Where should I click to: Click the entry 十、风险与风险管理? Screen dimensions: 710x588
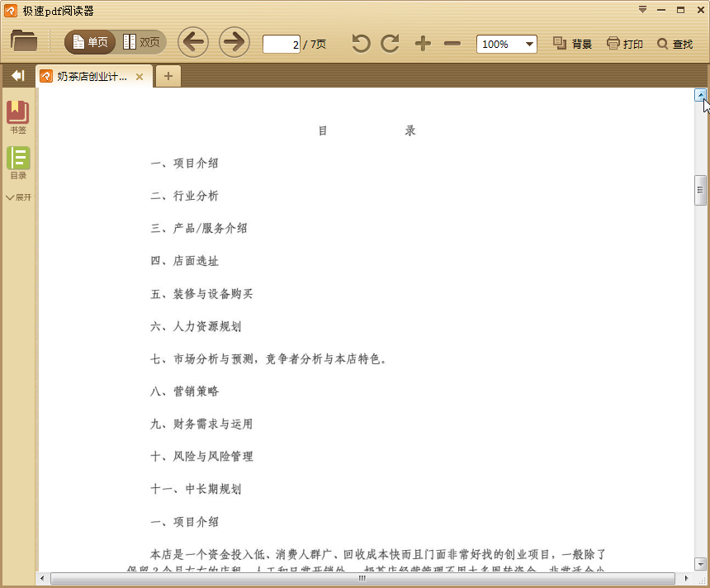[201, 457]
